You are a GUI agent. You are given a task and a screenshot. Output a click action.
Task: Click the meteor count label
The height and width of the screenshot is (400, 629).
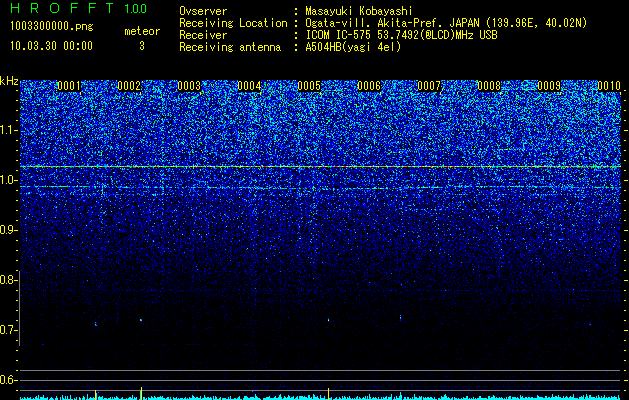point(142,31)
